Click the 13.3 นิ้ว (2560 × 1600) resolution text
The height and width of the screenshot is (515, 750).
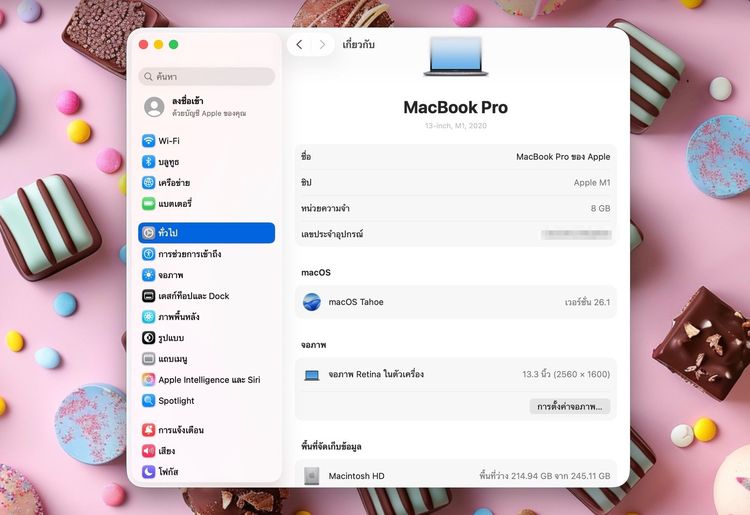click(566, 374)
